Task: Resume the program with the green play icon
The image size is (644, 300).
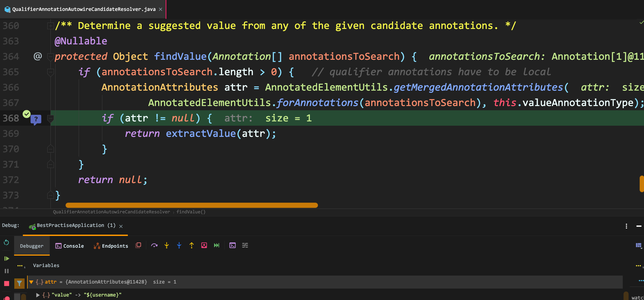Action: [x=7, y=258]
